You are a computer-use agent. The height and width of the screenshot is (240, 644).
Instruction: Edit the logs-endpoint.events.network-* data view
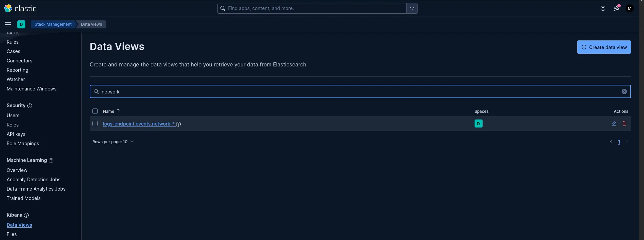(x=614, y=124)
